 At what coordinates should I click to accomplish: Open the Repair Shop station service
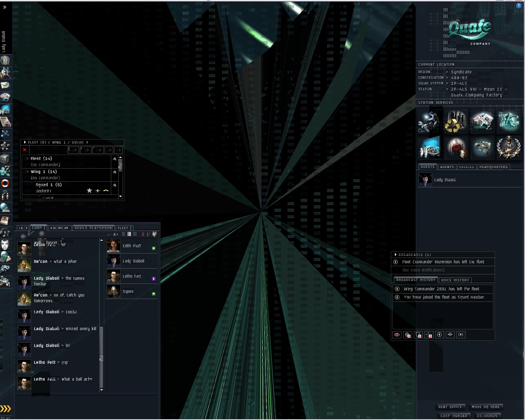click(430, 122)
